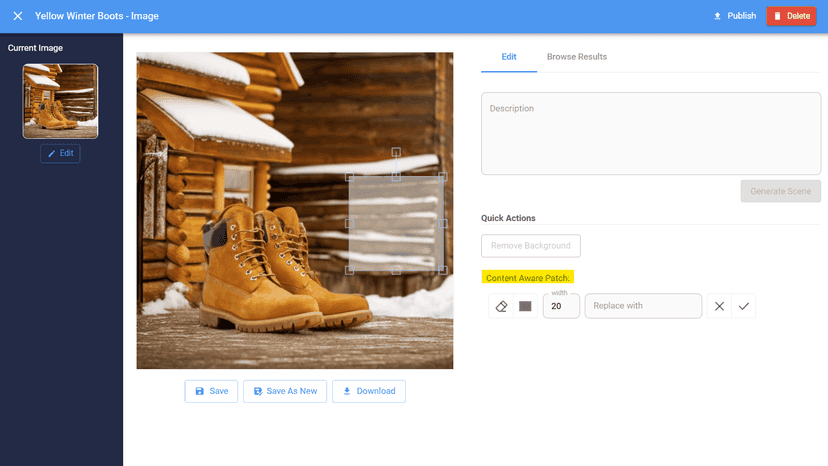The image size is (828, 466).
Task: Download the current image
Action: point(369,391)
